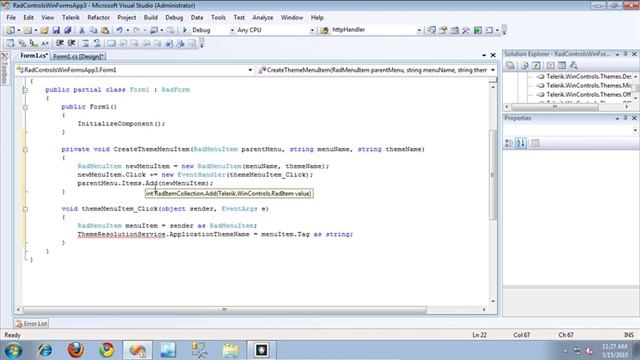Open the Debug menu
Viewport: 640px width, 360px height.
(174, 18)
